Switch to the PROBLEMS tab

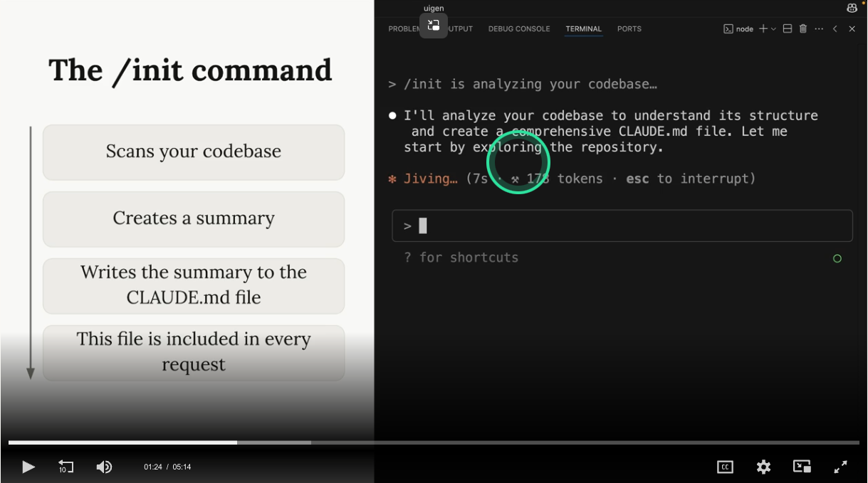[x=404, y=29]
